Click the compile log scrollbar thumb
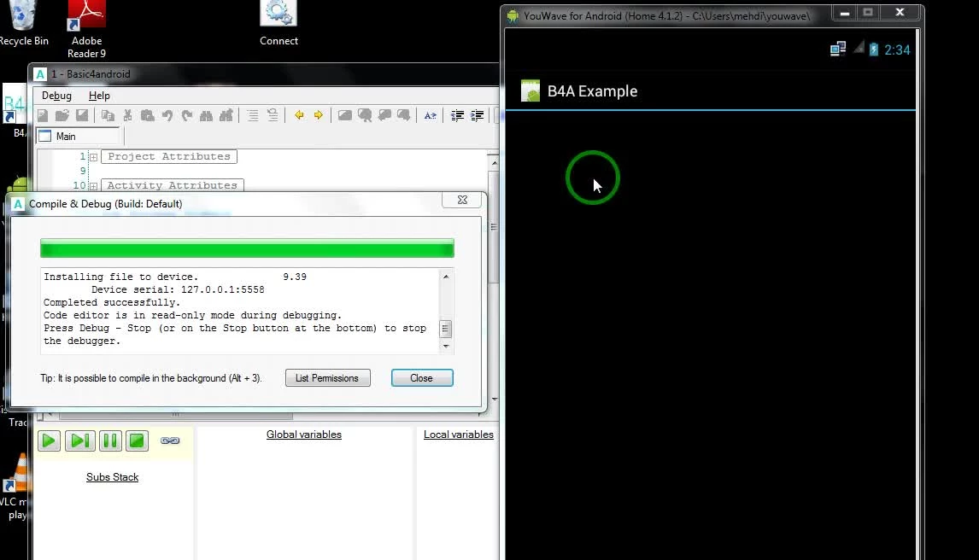 tap(445, 329)
